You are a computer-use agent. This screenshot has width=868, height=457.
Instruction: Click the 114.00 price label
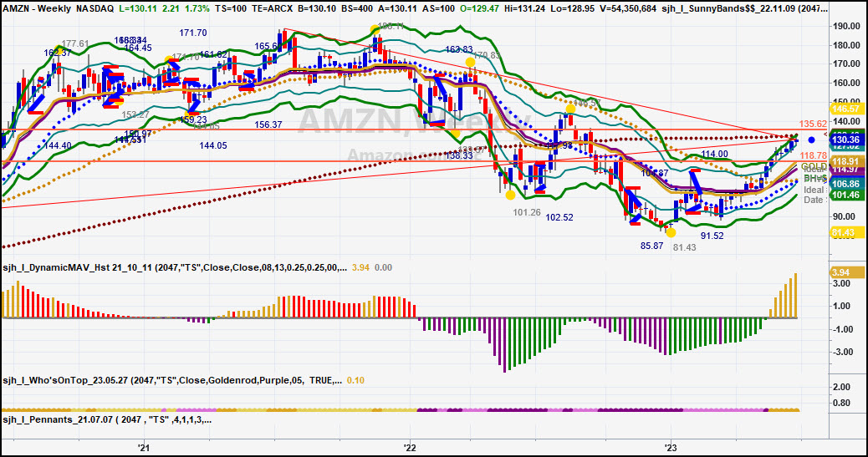[714, 154]
